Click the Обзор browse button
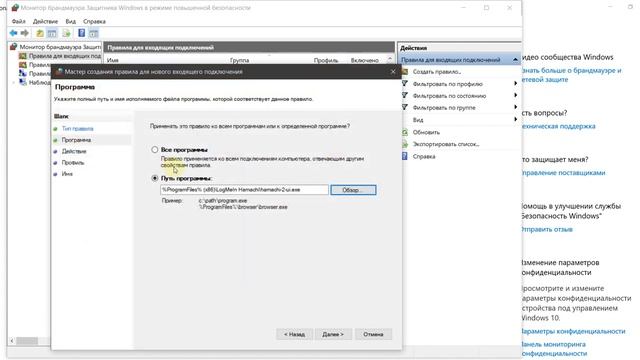The image size is (640, 360). tap(353, 190)
